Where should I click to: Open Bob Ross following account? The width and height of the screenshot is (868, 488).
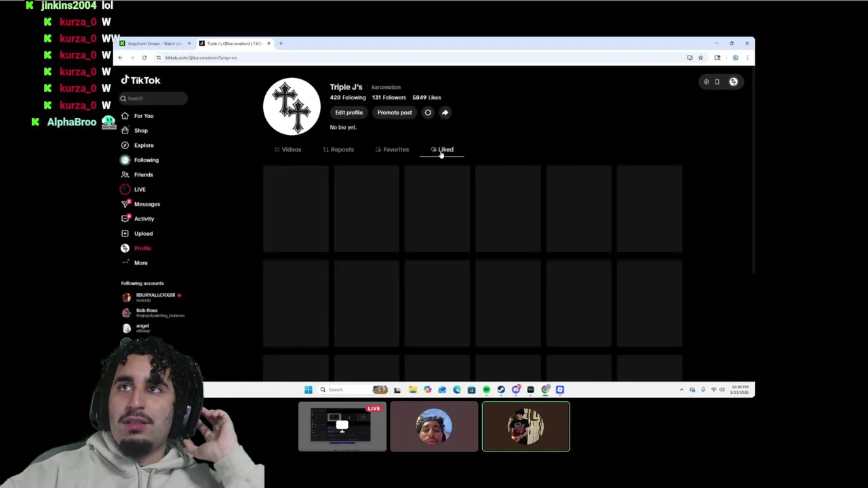(x=153, y=312)
